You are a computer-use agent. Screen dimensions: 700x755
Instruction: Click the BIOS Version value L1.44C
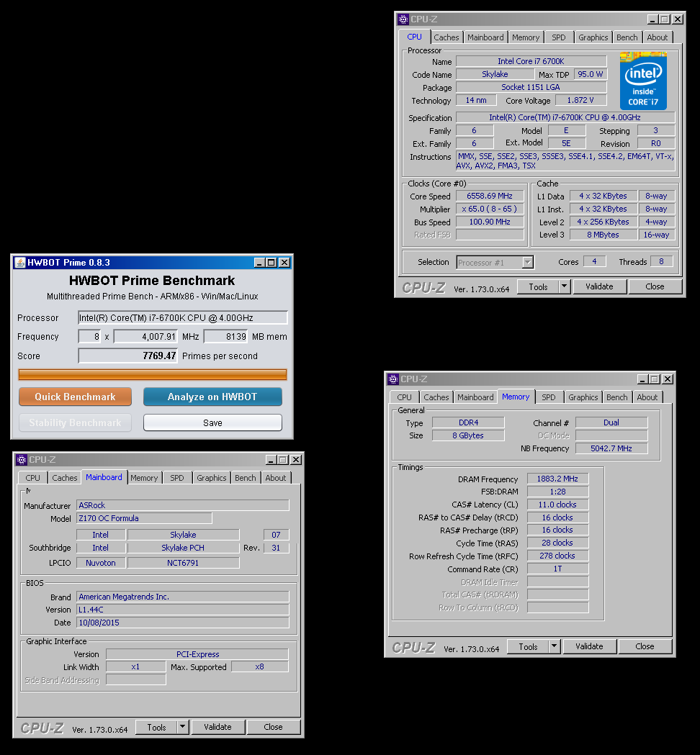click(183, 610)
